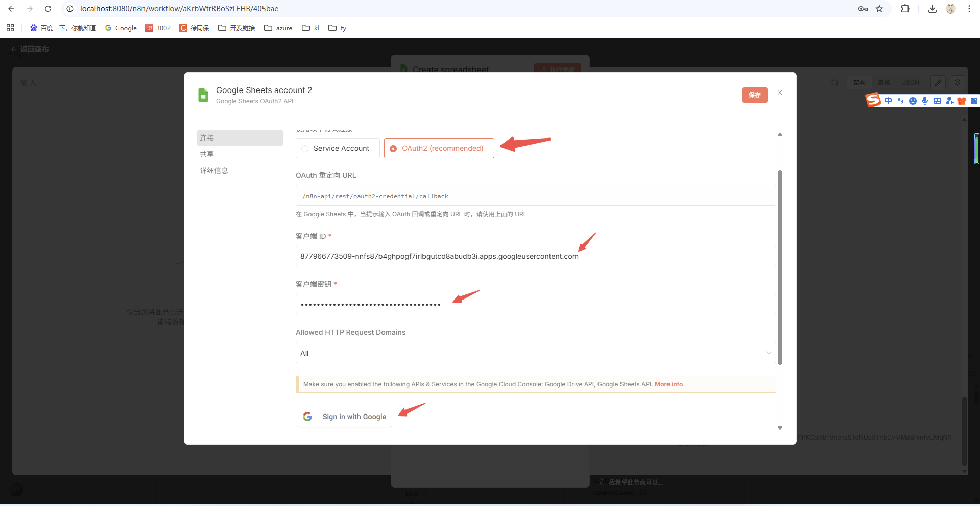This screenshot has width=980, height=506.
Task: Open site info icon in the address bar
Action: tap(70, 9)
